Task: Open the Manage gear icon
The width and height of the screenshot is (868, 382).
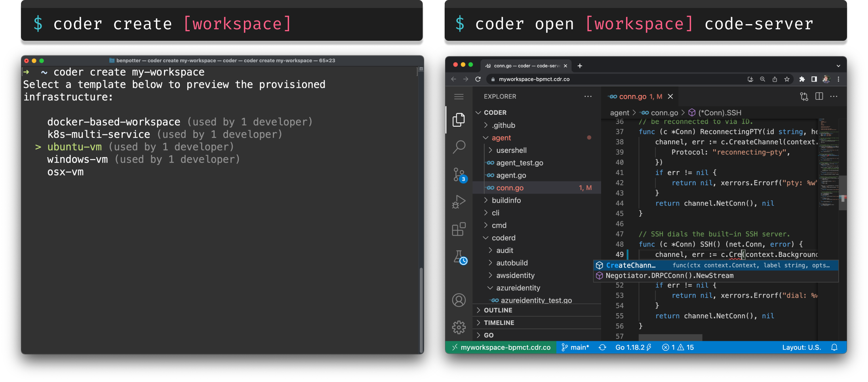Action: (x=459, y=327)
